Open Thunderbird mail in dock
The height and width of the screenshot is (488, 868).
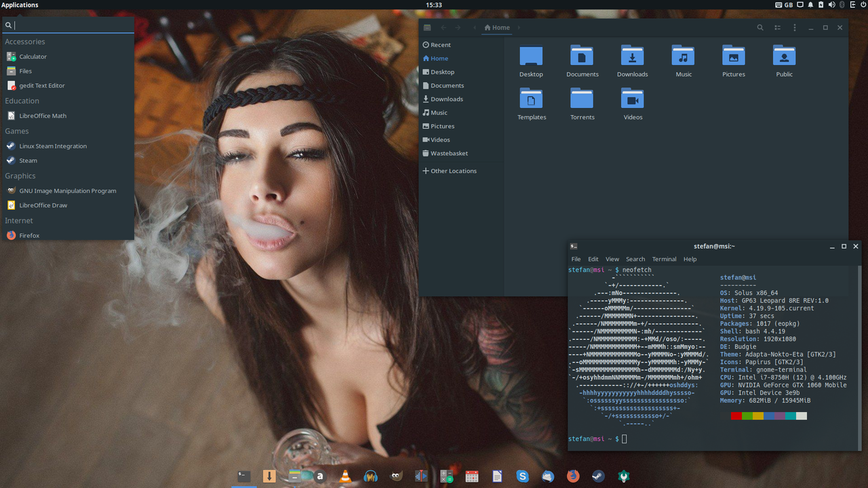click(548, 476)
